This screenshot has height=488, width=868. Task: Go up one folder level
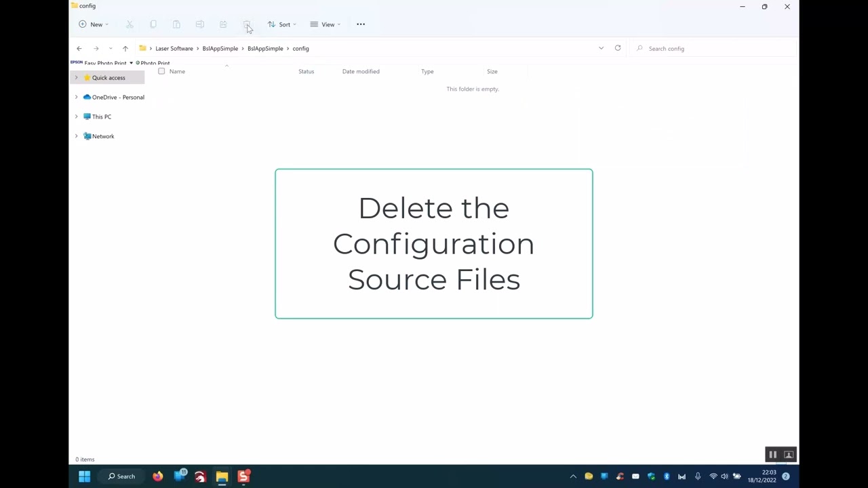[x=125, y=49]
